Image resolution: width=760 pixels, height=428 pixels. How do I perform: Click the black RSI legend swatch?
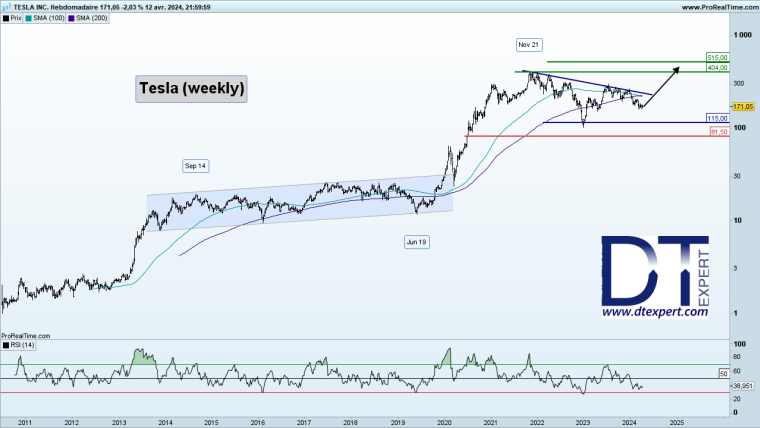point(6,345)
